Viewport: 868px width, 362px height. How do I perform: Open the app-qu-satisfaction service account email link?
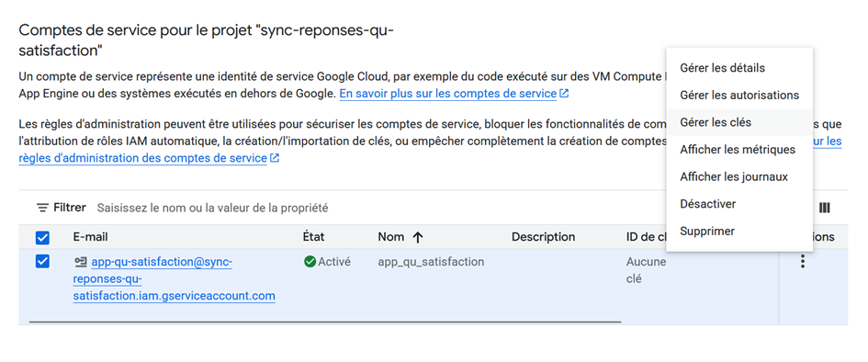[x=174, y=279]
